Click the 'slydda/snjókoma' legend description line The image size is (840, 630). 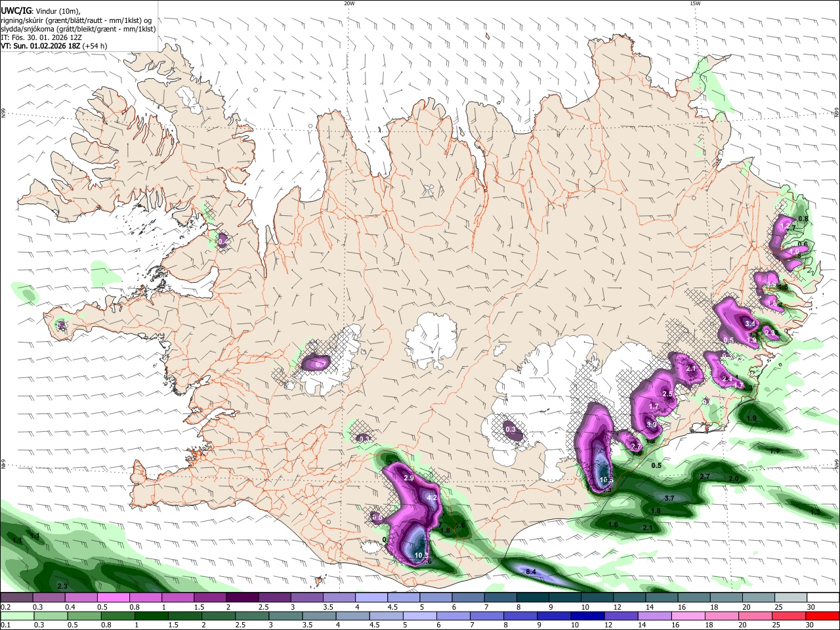pos(78,29)
